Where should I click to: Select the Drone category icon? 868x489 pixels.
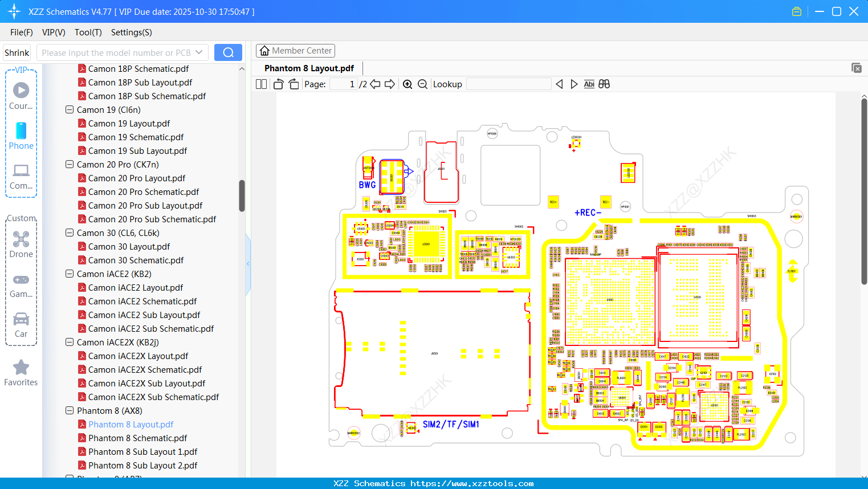[x=21, y=244]
